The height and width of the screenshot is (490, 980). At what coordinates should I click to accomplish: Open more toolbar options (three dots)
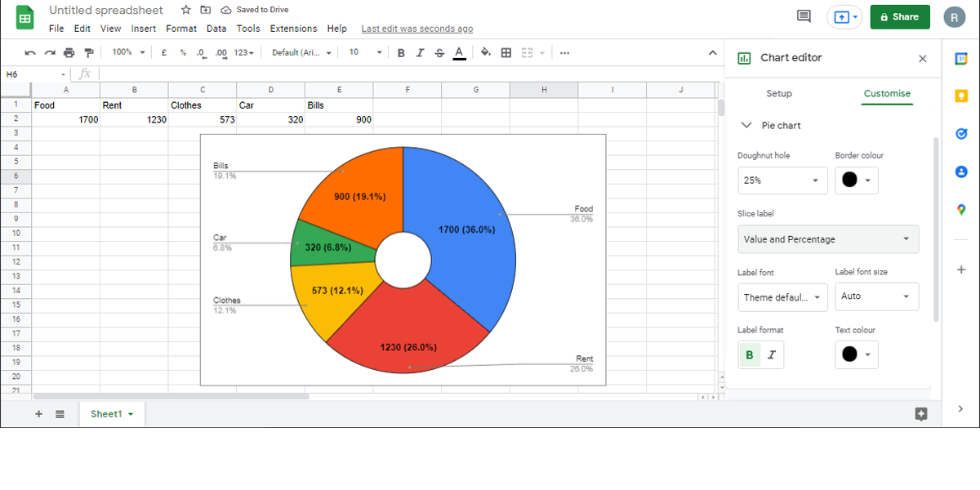point(564,52)
